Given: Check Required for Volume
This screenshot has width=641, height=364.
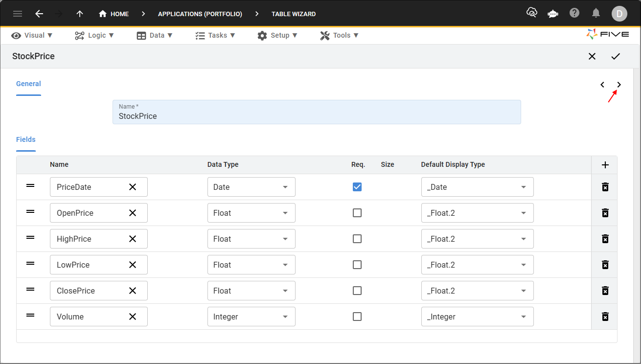Looking at the screenshot, I should point(357,317).
